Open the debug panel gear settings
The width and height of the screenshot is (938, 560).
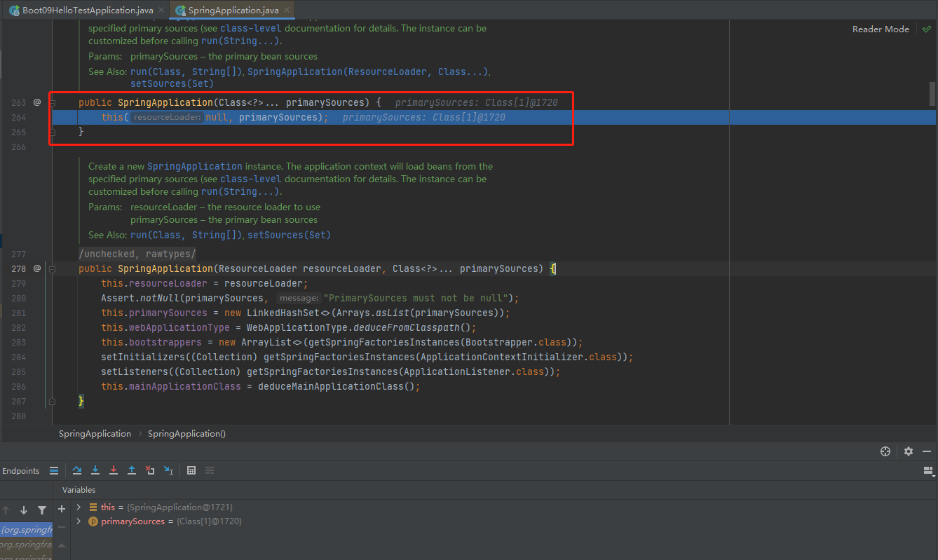[x=909, y=451]
